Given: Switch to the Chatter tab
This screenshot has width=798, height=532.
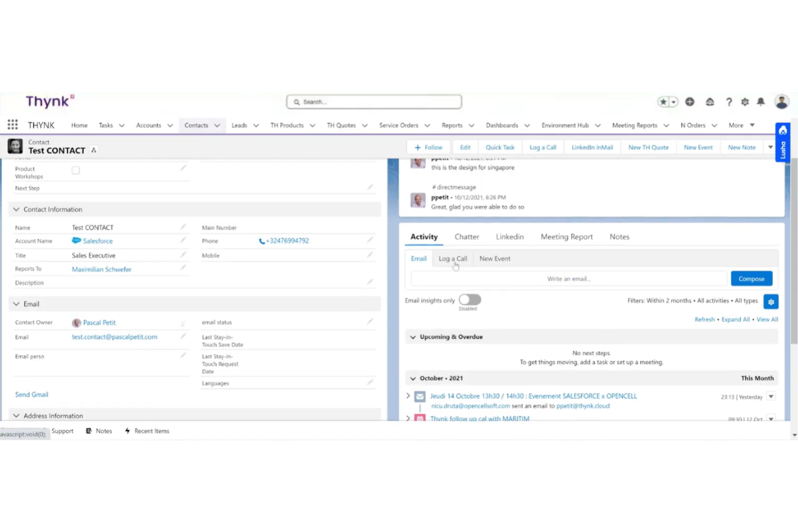Looking at the screenshot, I should click(x=466, y=237).
